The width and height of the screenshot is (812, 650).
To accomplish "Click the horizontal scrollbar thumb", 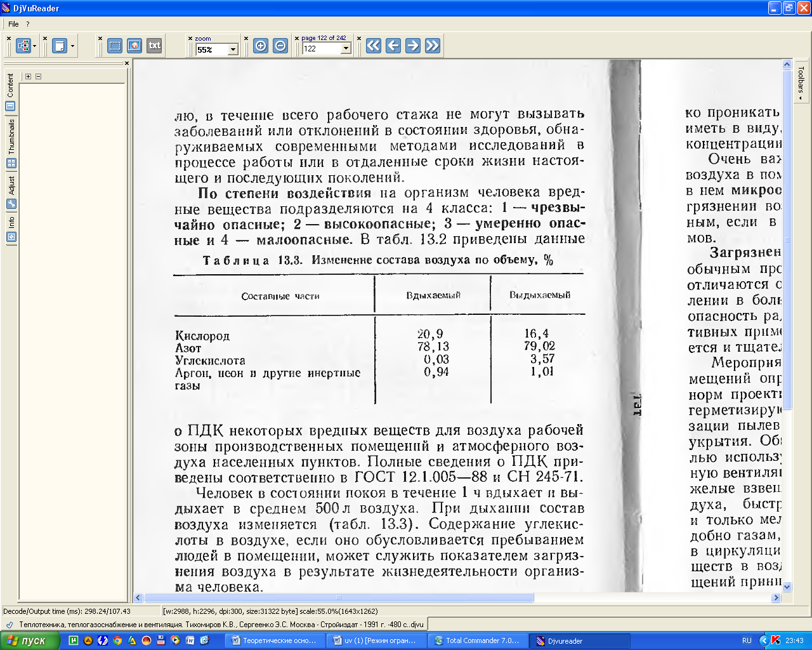I will click(339, 598).
